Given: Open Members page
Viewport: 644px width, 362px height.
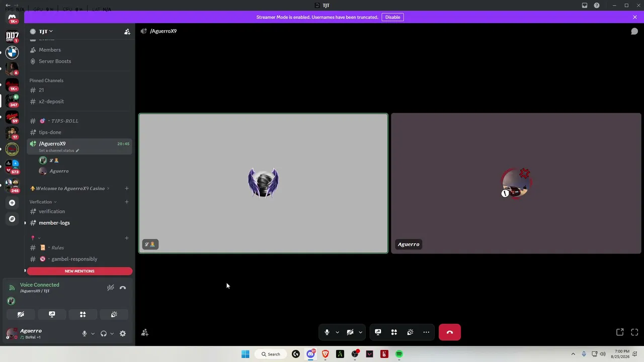Looking at the screenshot, I should click(79, 50).
